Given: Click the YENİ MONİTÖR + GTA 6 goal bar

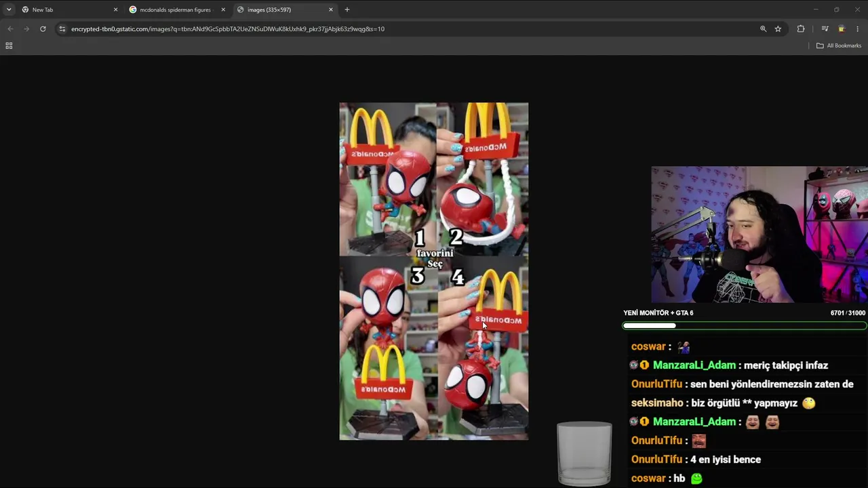Looking at the screenshot, I should click(x=745, y=326).
